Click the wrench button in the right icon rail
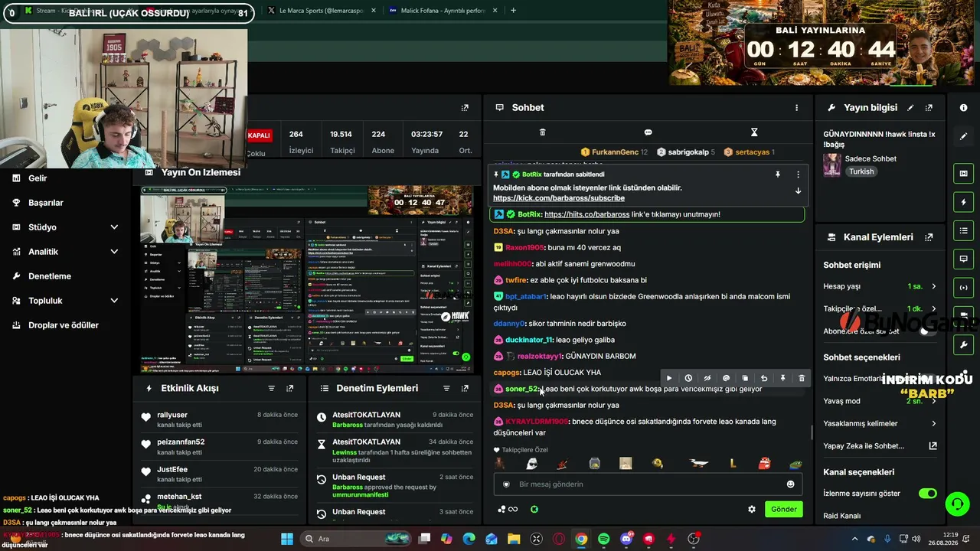The width and height of the screenshot is (980, 551). tap(963, 344)
